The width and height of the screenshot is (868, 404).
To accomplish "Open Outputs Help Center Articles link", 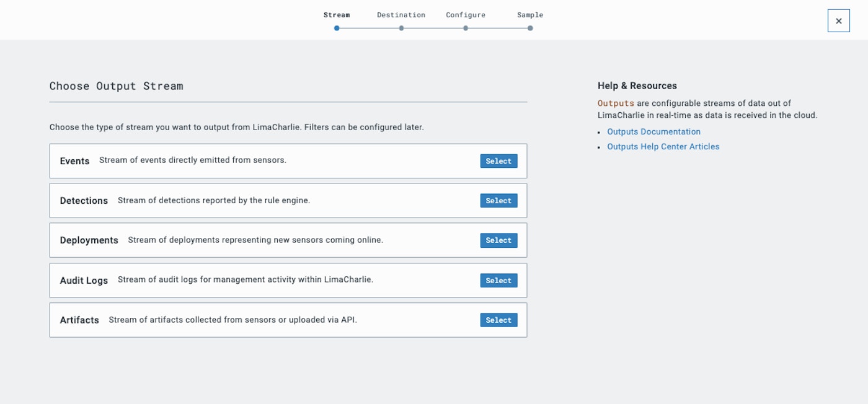I will (x=663, y=147).
